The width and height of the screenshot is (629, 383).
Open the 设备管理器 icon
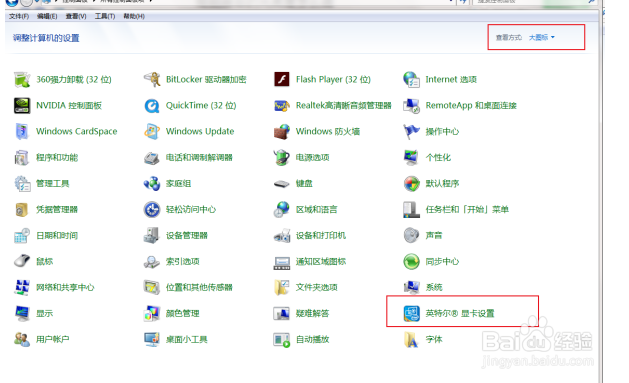click(152, 236)
